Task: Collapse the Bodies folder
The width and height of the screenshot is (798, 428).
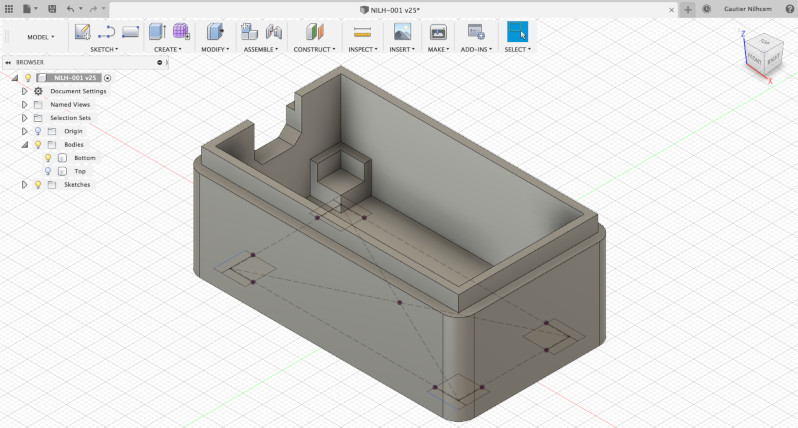Action: click(x=24, y=145)
